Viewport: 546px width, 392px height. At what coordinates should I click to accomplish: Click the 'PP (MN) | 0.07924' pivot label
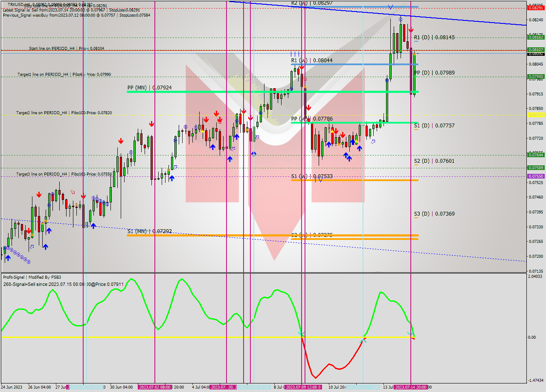click(x=149, y=88)
